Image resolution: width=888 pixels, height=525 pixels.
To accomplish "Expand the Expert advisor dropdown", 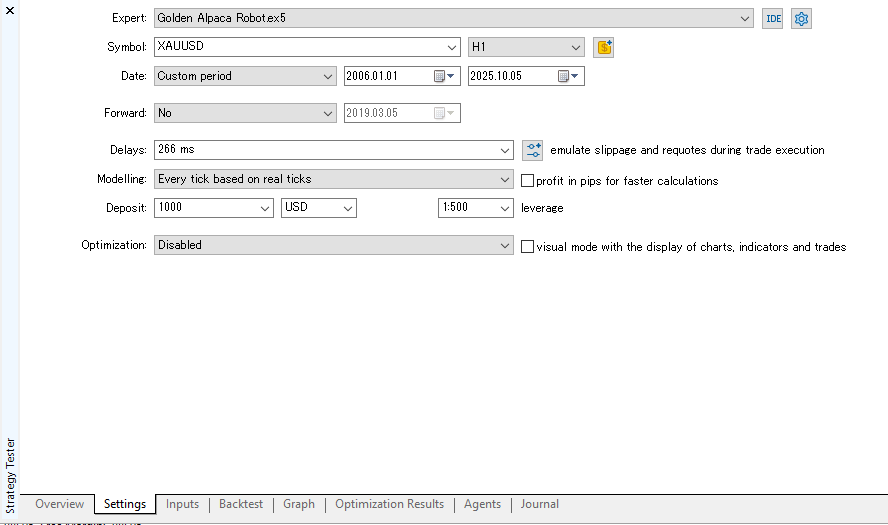I will [x=745, y=18].
